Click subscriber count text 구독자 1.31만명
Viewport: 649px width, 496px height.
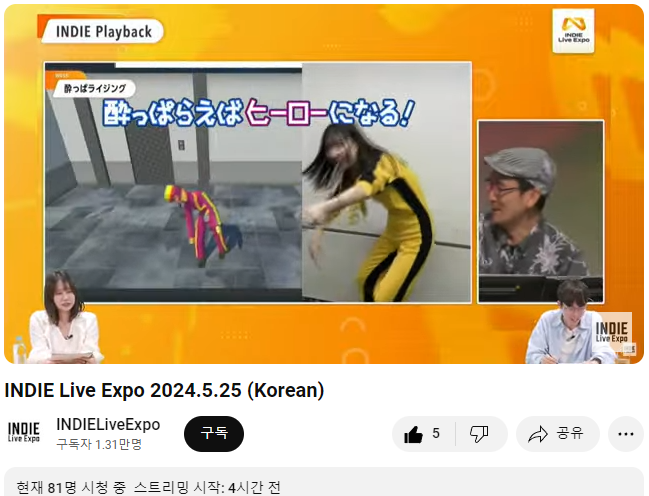[99, 444]
